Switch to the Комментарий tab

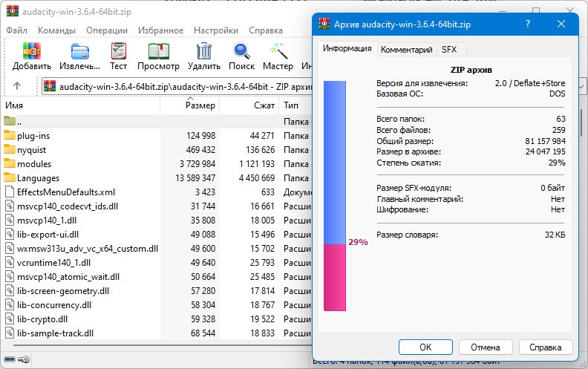click(407, 50)
